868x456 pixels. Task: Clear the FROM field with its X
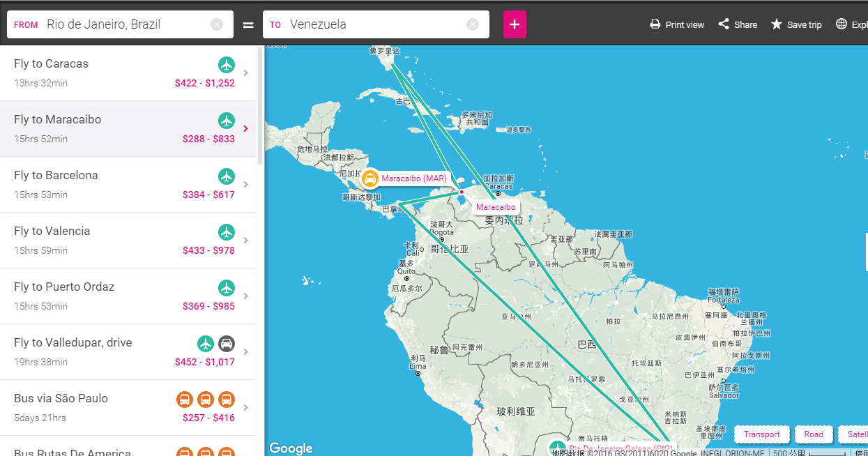[x=217, y=24]
